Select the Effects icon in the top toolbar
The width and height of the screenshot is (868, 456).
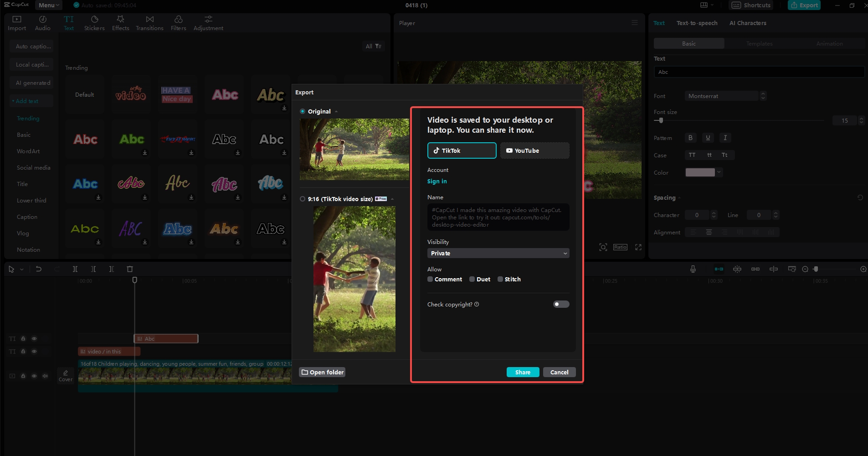pos(120,22)
